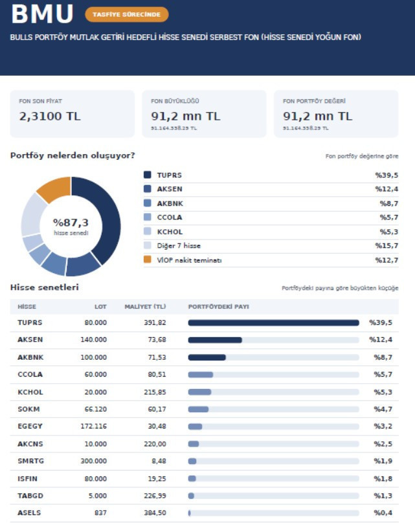Click the HİSSE column header

27,307
